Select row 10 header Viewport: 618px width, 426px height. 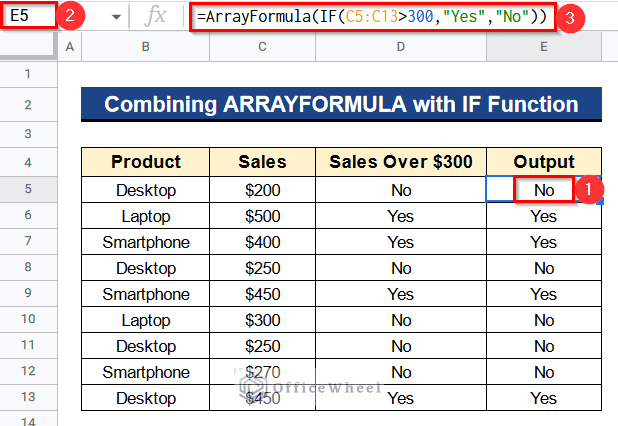[28, 319]
